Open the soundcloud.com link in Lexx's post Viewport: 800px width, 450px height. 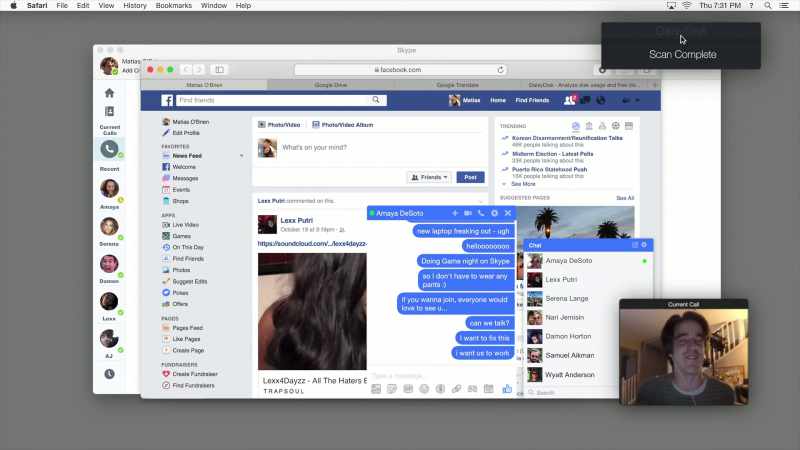(312, 244)
